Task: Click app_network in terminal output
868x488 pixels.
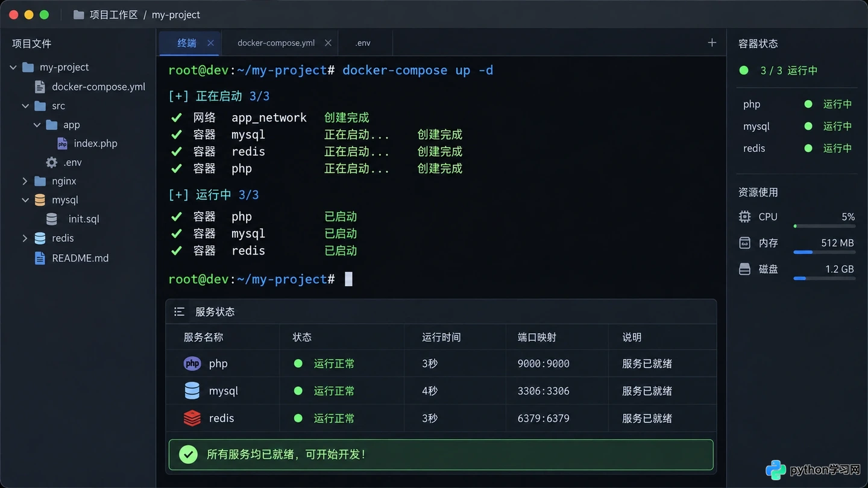Action: 269,117
